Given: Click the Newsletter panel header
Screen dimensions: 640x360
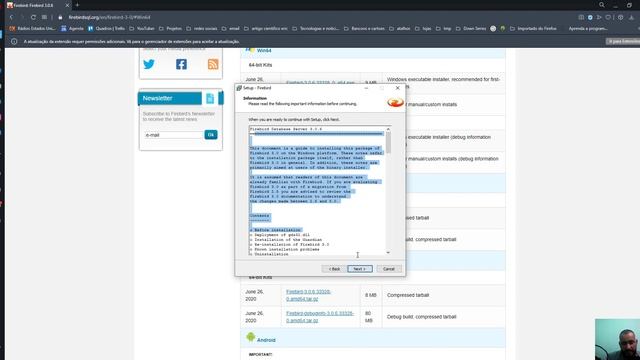Looking at the screenshot, I should point(169,98).
